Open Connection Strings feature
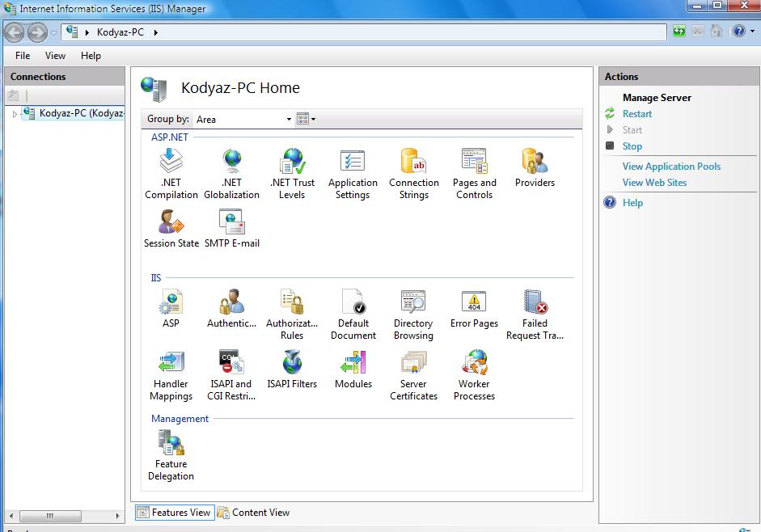The width and height of the screenshot is (761, 532). tap(413, 174)
